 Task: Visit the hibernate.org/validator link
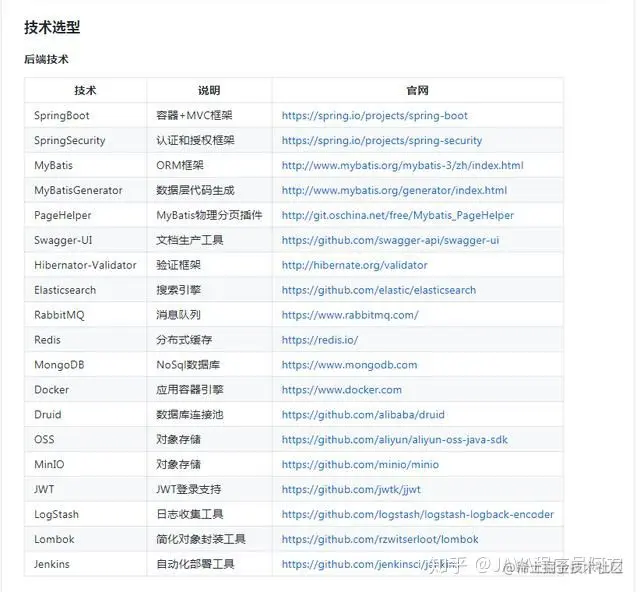point(354,265)
